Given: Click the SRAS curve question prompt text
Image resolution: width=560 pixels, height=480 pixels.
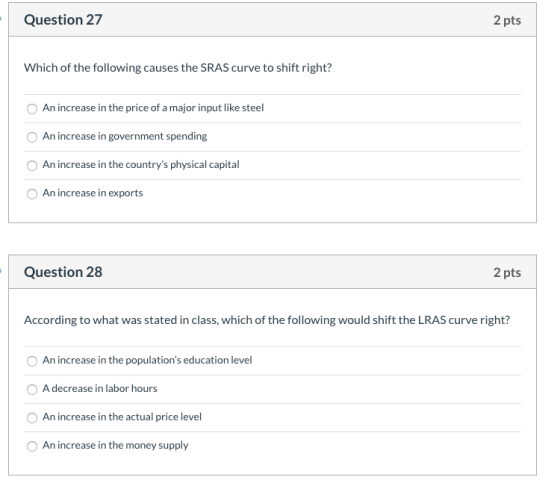Looking at the screenshot, I should pos(178,68).
